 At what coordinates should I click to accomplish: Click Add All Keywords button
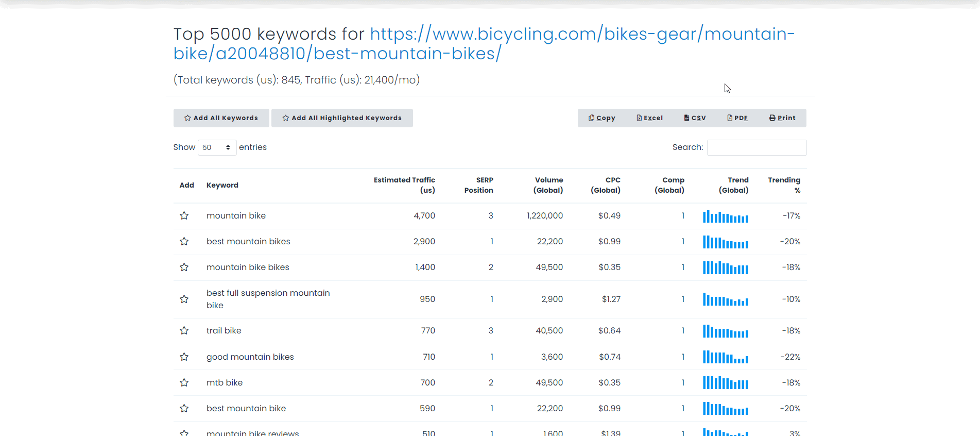[221, 118]
